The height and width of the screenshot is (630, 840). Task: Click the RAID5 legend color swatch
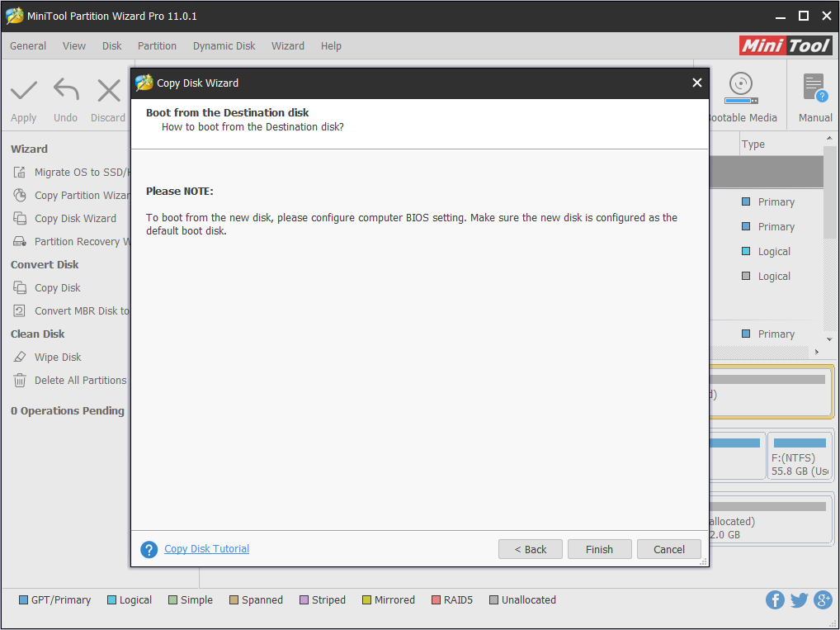coord(436,600)
